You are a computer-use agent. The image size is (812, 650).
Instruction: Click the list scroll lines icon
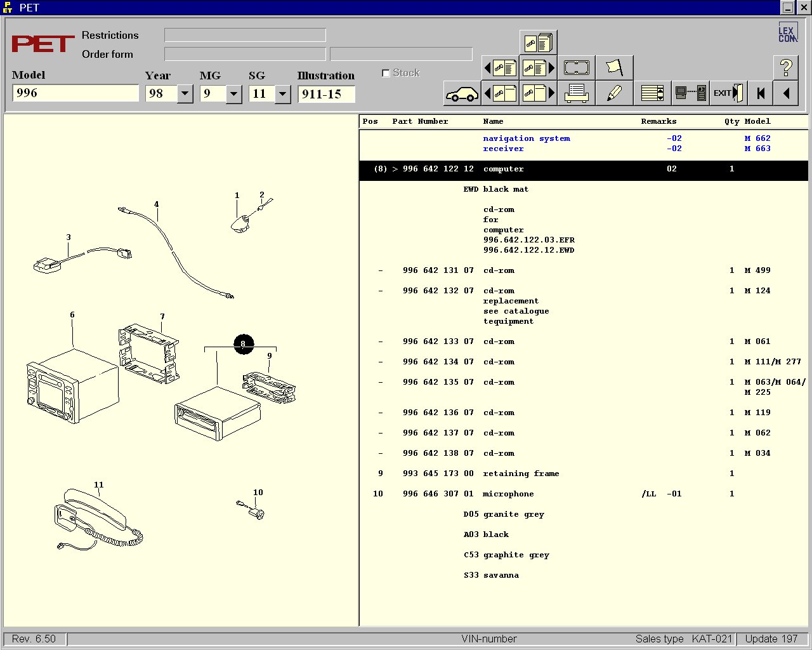coord(652,93)
